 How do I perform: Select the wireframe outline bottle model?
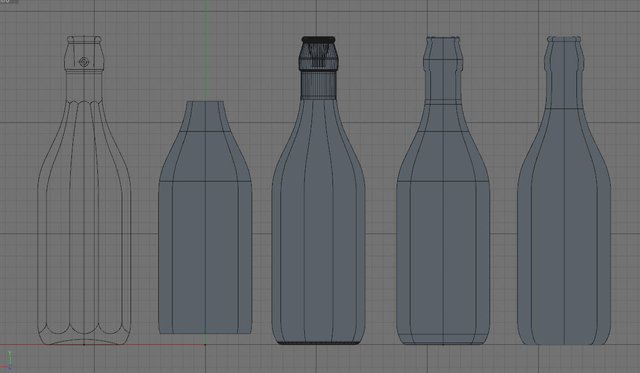[84, 190]
